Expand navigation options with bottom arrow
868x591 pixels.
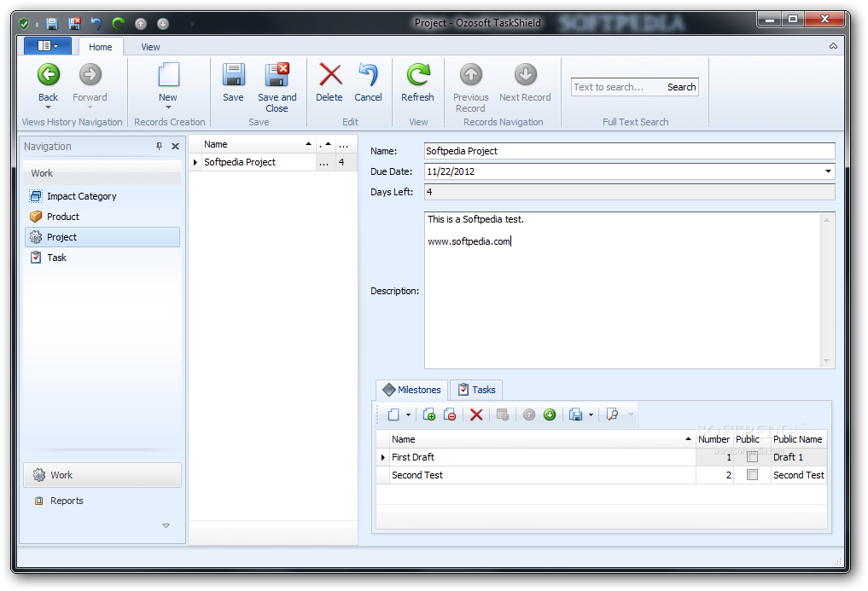(x=166, y=525)
